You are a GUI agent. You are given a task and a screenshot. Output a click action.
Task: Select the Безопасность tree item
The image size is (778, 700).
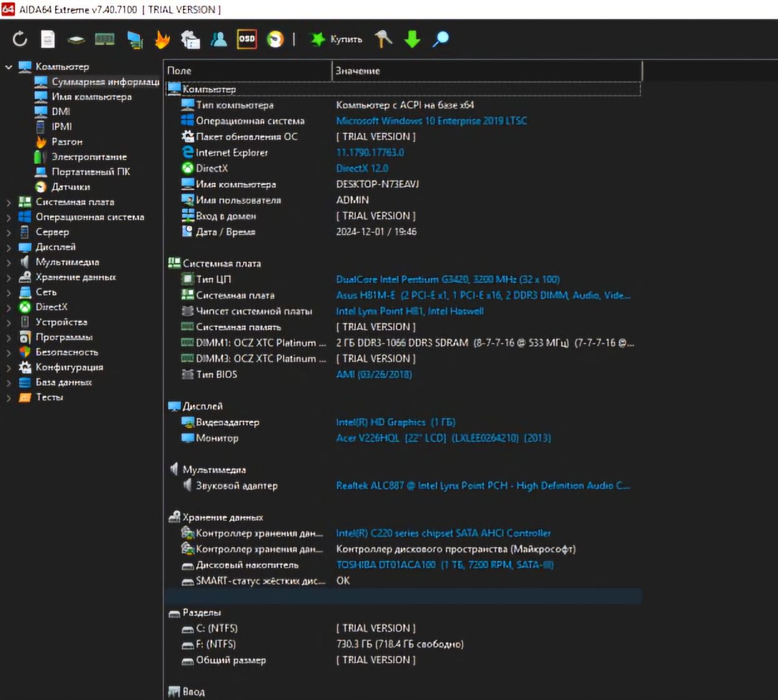66,353
